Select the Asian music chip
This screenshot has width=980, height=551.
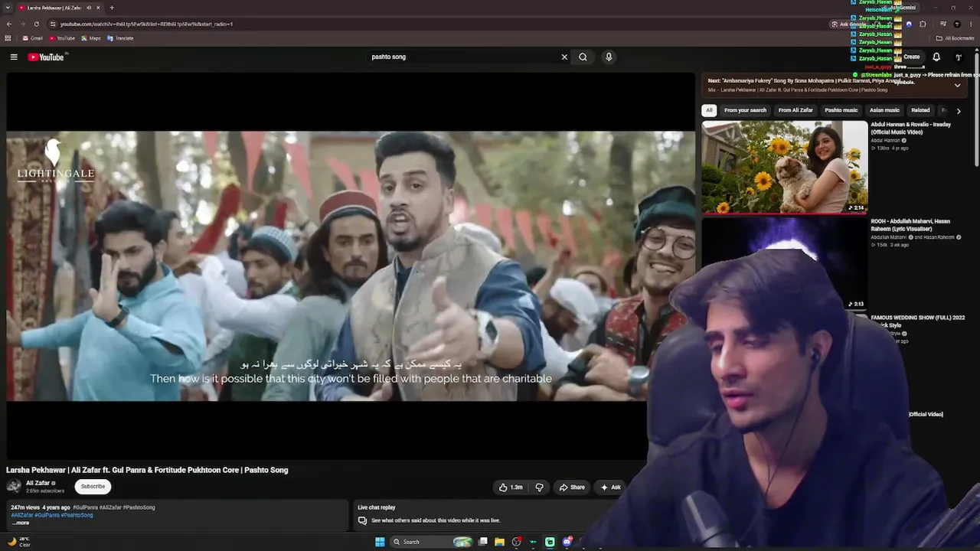pyautogui.click(x=884, y=110)
